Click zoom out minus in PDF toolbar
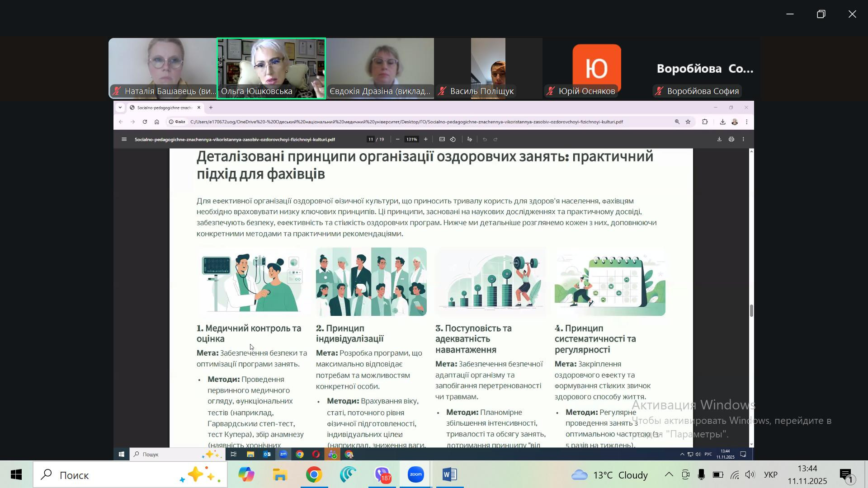 click(x=397, y=140)
